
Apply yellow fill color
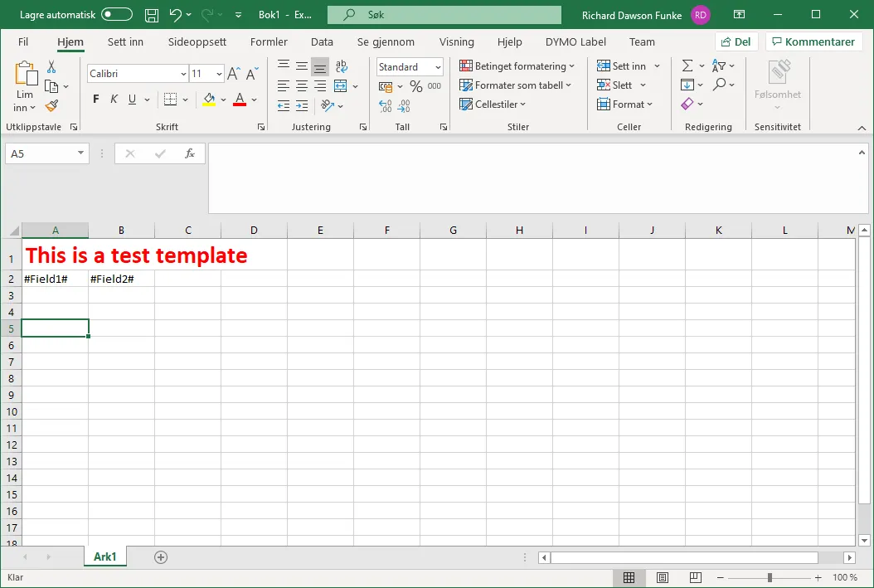(x=209, y=100)
